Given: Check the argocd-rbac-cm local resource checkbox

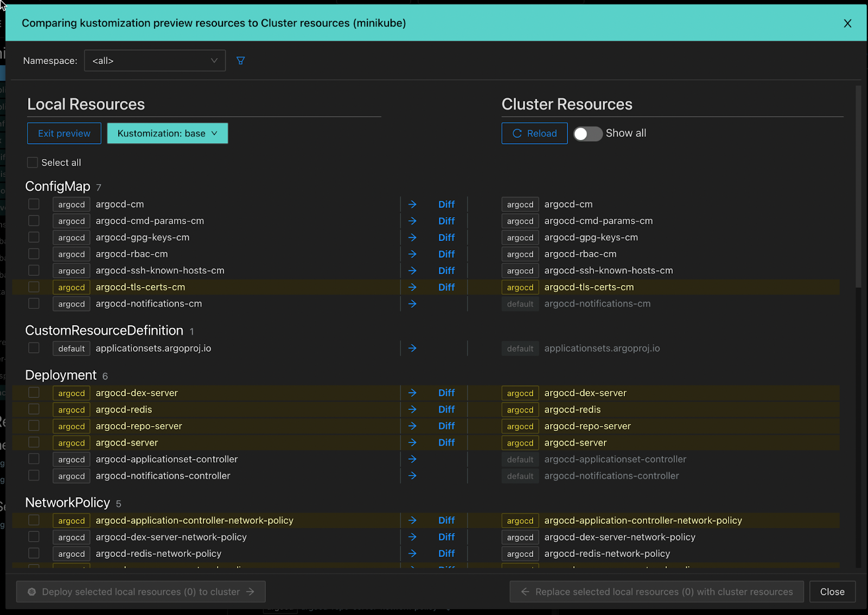Looking at the screenshot, I should (34, 253).
